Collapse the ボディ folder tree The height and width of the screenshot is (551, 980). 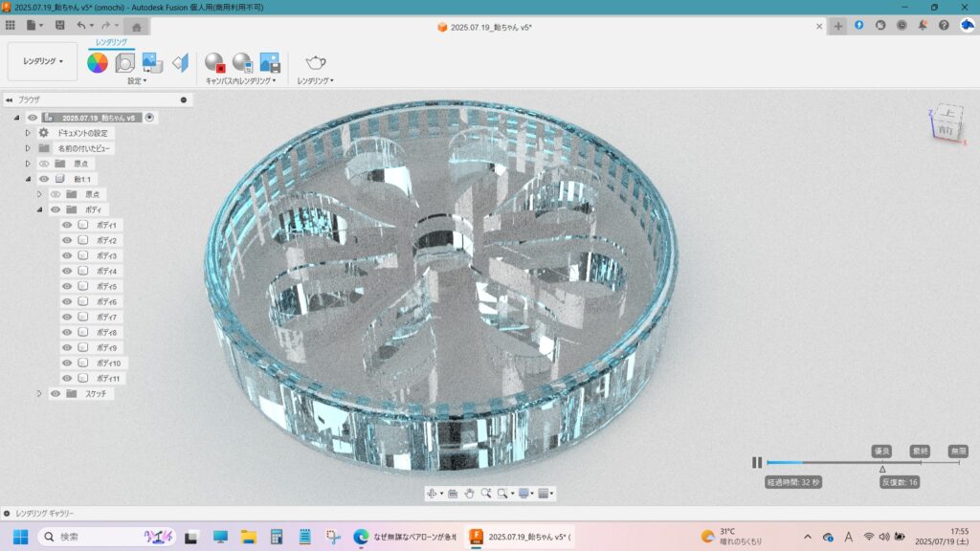tap(39, 209)
